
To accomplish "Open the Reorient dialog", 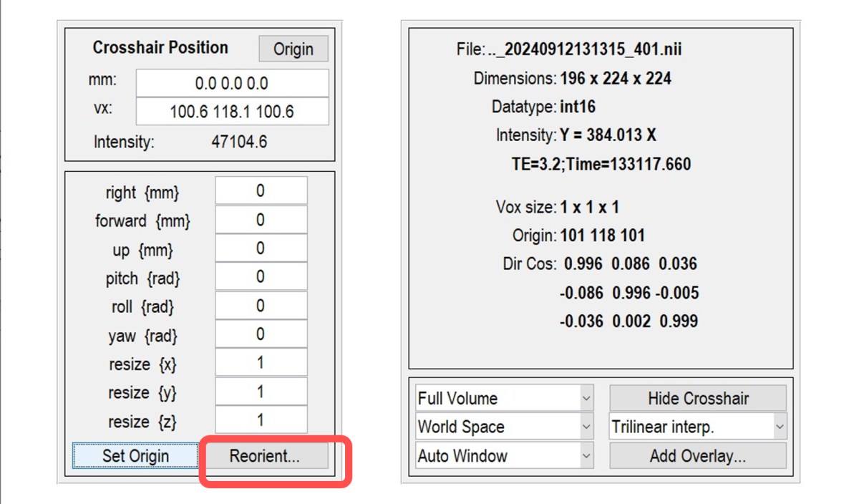I will (x=266, y=456).
